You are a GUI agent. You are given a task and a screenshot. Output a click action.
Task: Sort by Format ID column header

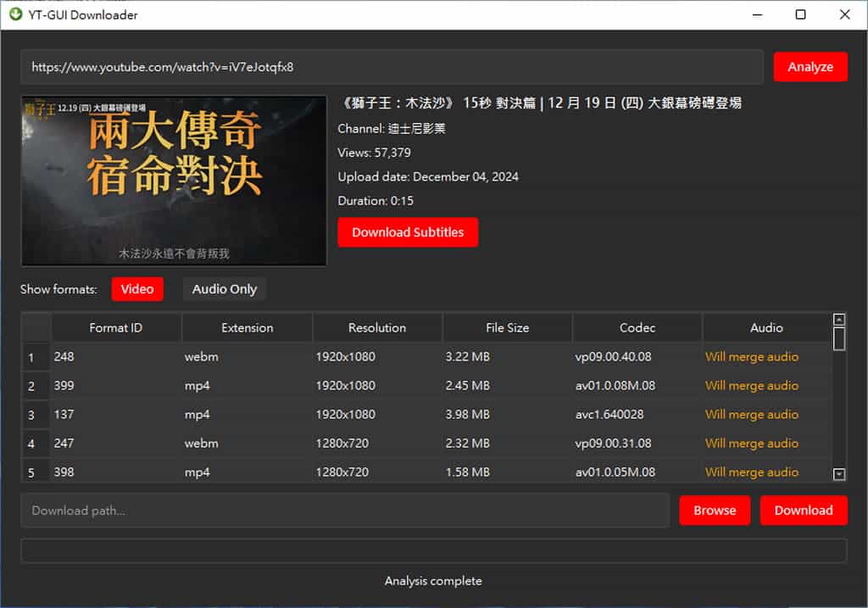[x=116, y=327]
